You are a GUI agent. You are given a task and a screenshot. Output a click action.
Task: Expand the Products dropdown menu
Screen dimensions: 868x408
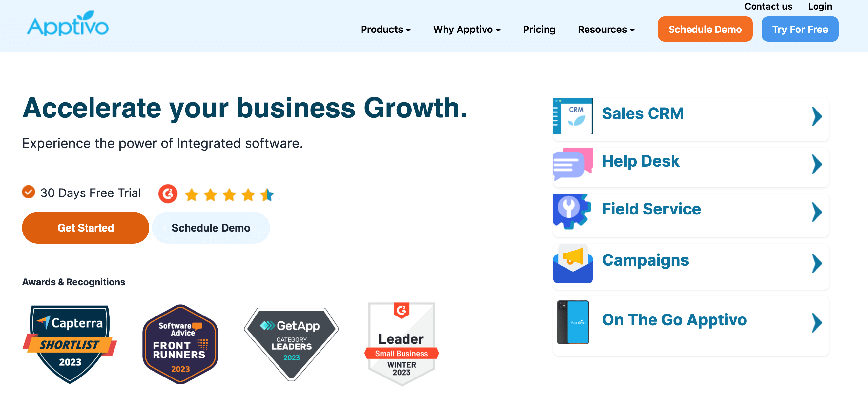385,29
